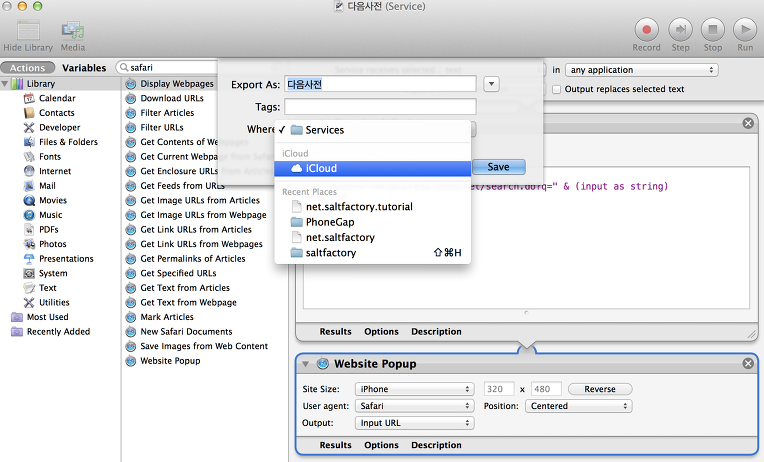
Task: Switch to the Variables tab
Action: pos(84,68)
